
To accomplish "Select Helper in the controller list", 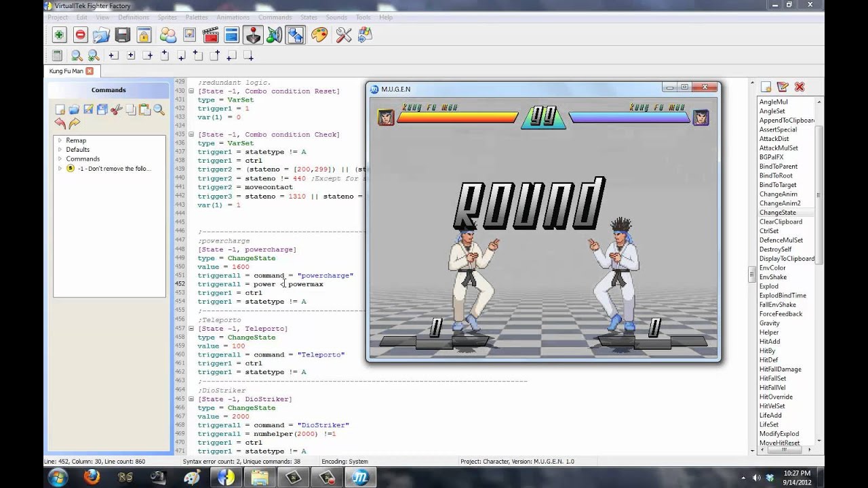I will pos(770,332).
